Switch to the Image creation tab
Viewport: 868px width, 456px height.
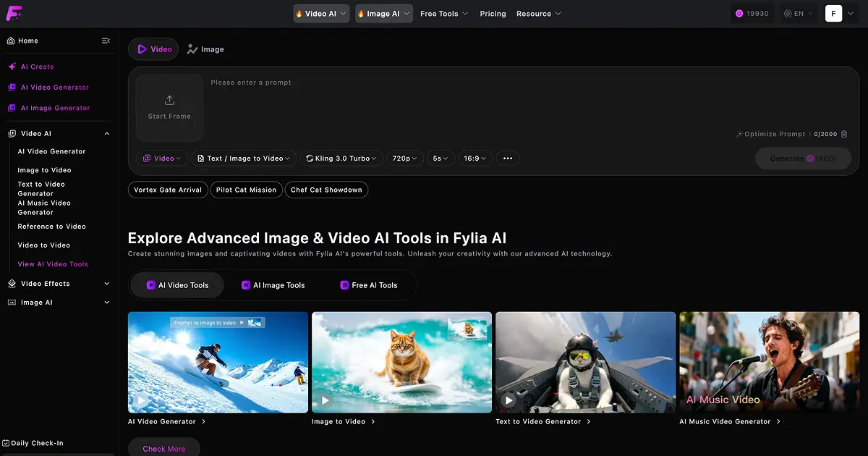(205, 49)
